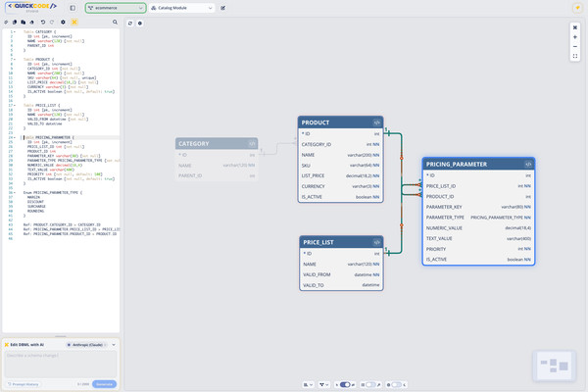Click VALID_FROM row in PRICE_LIST table
Viewport: 588px width, 392px height.
(341, 274)
